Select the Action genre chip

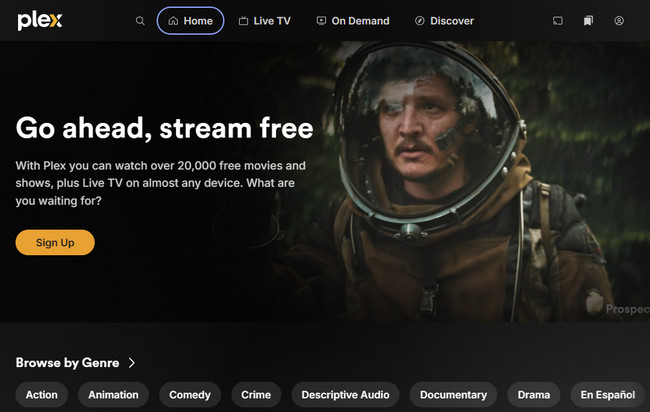point(42,395)
